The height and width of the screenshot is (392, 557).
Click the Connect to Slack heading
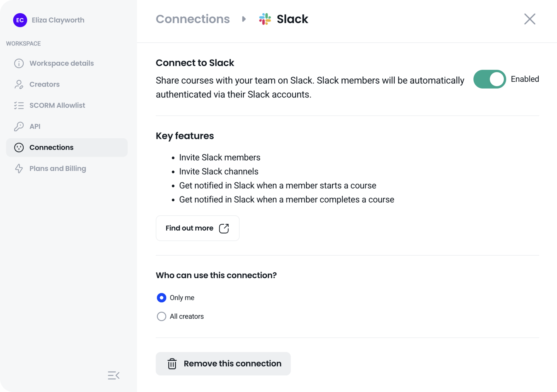[195, 63]
